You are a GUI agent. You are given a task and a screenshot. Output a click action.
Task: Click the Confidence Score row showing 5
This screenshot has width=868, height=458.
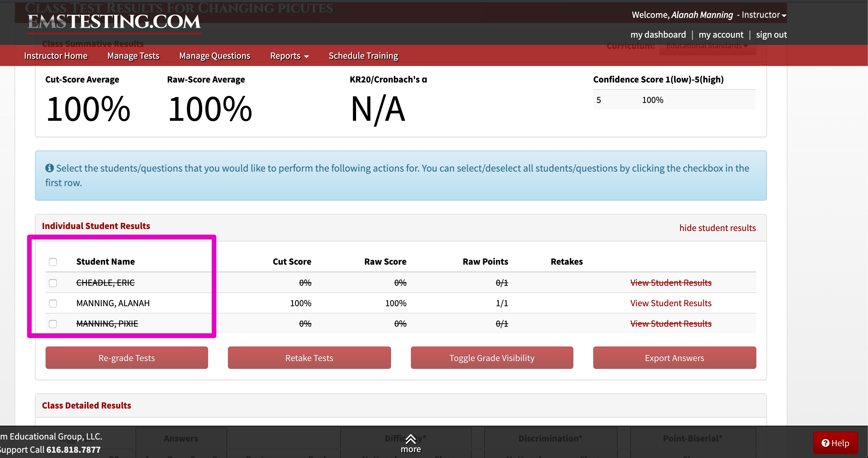click(674, 100)
